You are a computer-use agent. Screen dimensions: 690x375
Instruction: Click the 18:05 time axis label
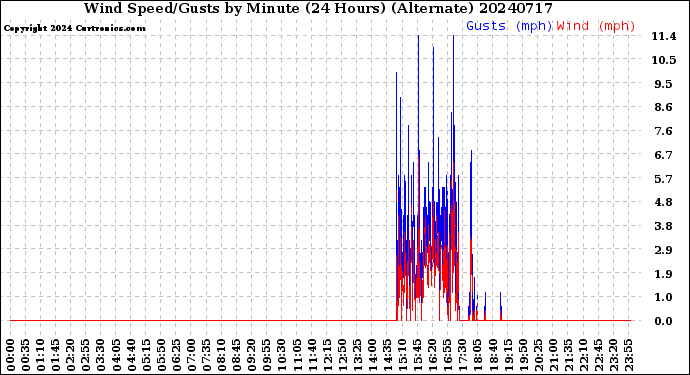(x=478, y=355)
